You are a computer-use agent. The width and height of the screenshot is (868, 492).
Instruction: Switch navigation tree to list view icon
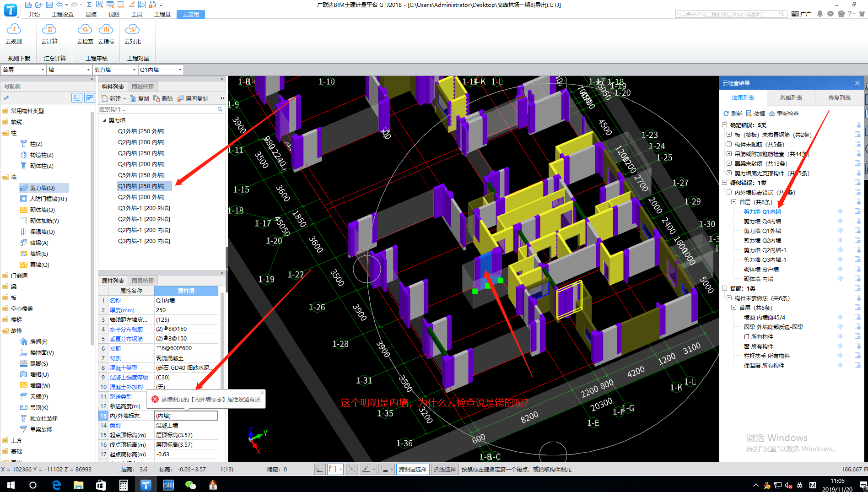pyautogui.click(x=77, y=98)
